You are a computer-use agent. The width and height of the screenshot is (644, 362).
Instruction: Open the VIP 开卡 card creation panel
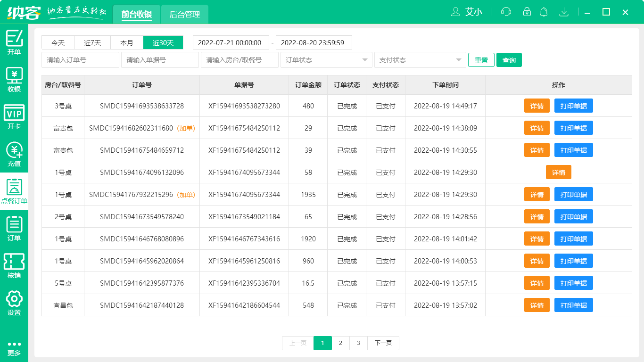pos(14,115)
